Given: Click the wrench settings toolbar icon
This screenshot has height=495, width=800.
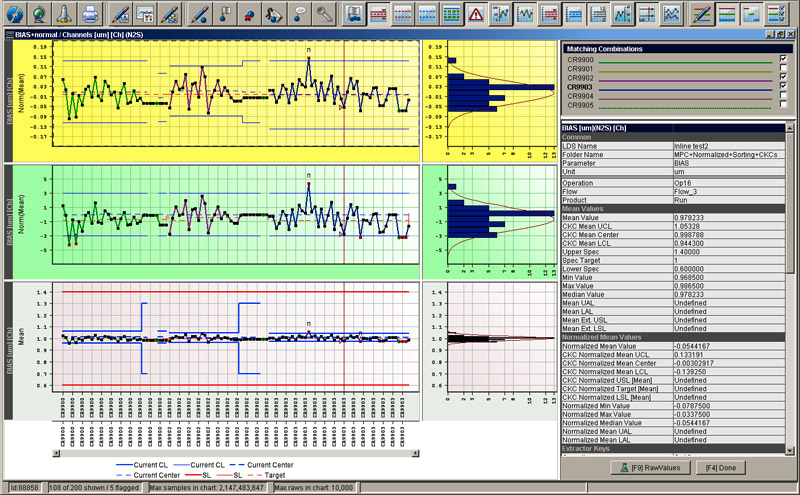Looking at the screenshot, I should (324, 14).
